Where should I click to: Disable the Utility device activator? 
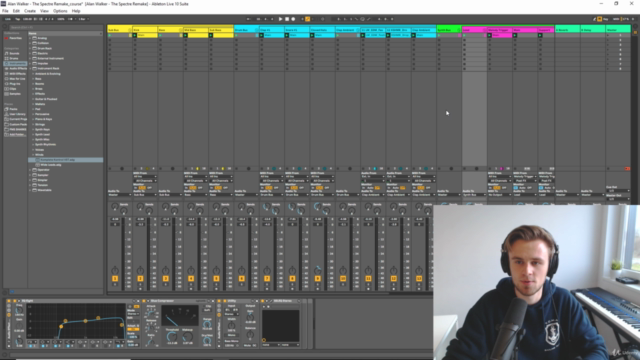(x=224, y=301)
